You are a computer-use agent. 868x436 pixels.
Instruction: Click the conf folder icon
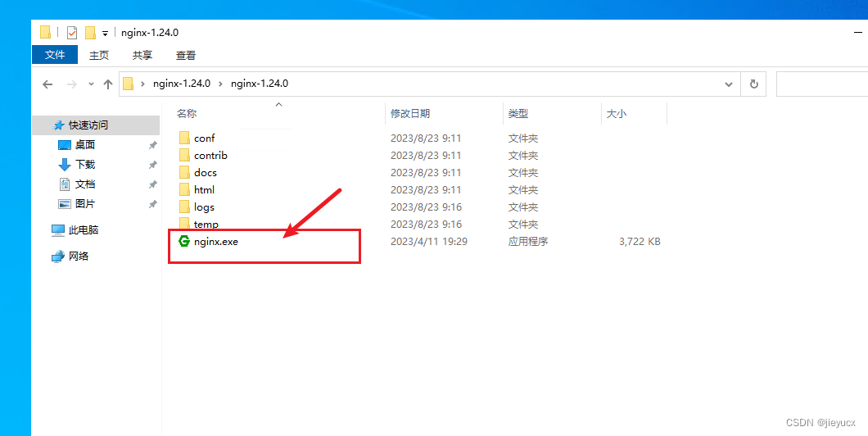pyautogui.click(x=184, y=138)
